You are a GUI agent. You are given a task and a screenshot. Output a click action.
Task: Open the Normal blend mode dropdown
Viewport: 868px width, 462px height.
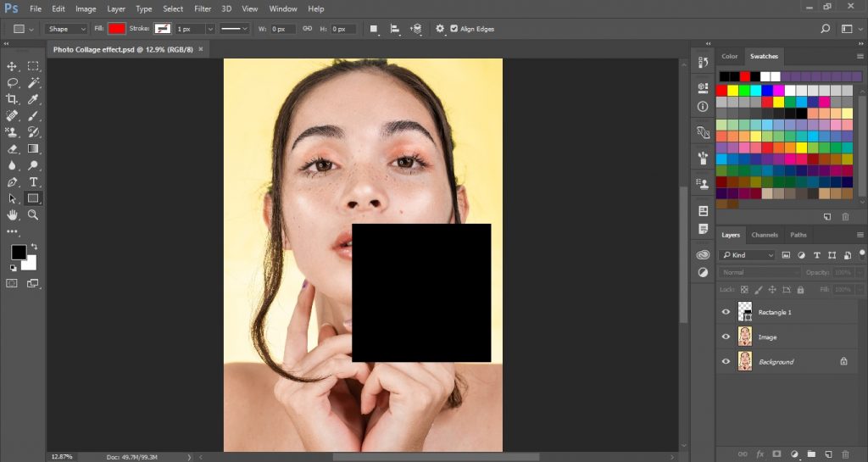pos(760,272)
